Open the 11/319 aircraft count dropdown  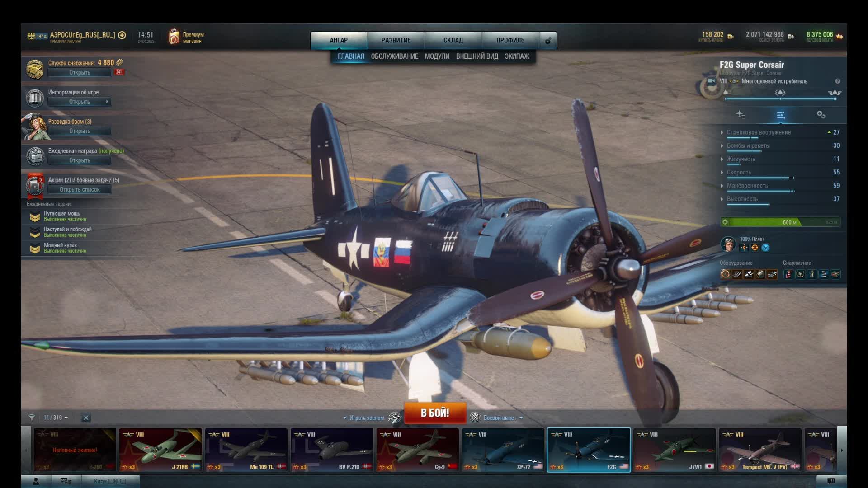[x=56, y=418]
